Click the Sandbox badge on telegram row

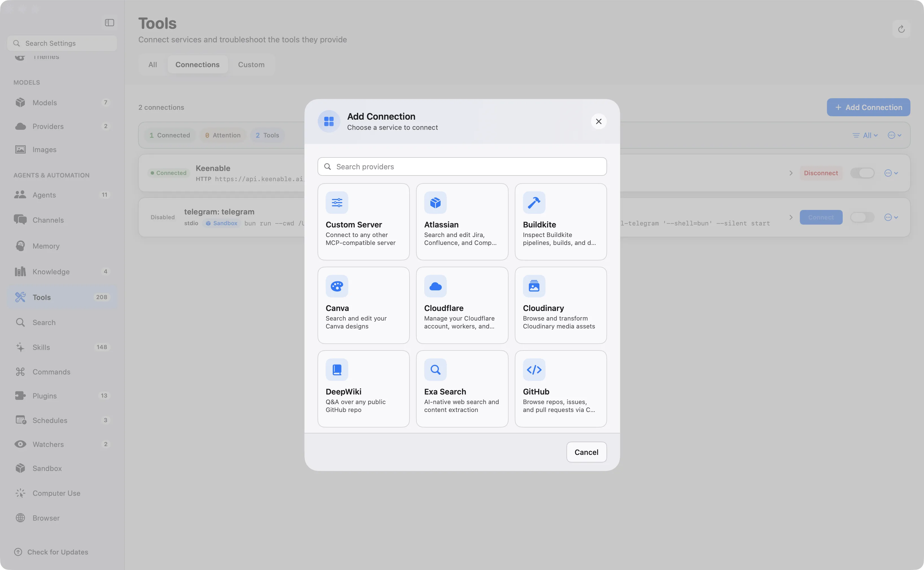tap(221, 223)
